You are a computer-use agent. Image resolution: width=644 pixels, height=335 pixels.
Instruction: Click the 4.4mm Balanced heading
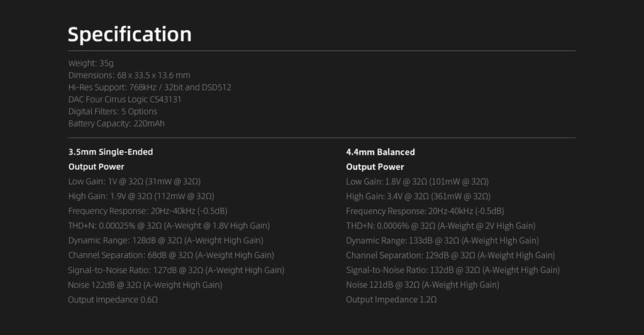tap(380, 152)
